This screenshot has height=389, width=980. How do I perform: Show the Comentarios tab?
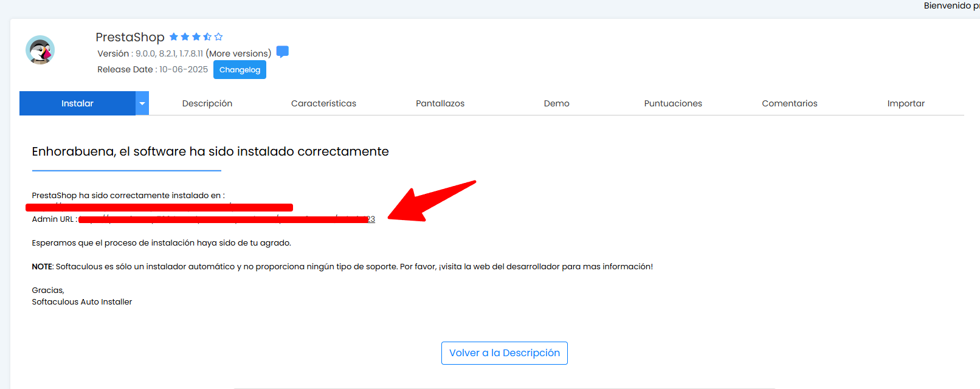(x=789, y=103)
